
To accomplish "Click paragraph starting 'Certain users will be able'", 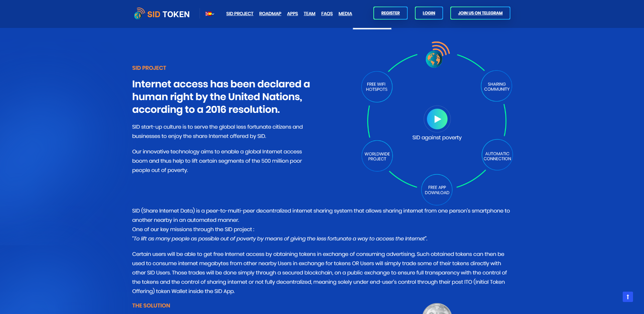I will click(x=319, y=273).
